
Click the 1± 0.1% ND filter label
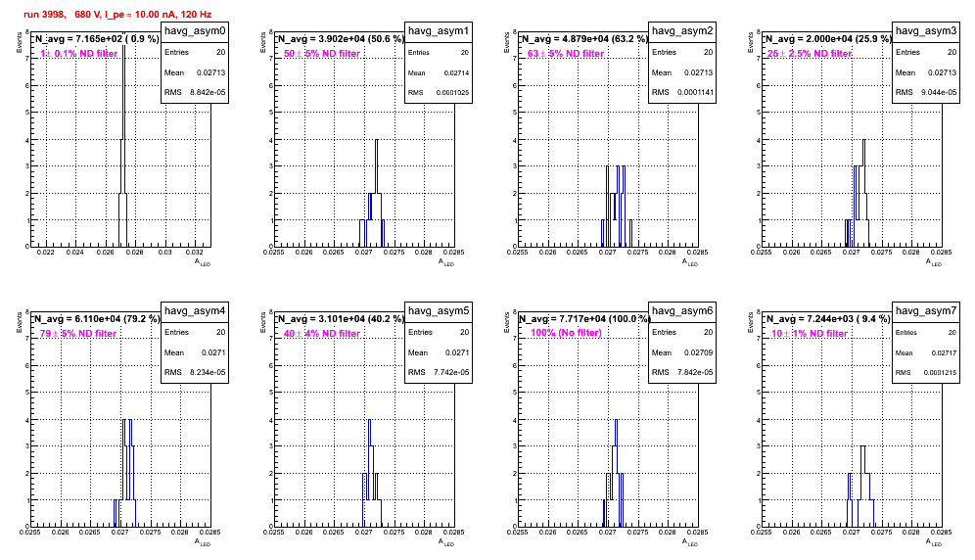coord(79,54)
